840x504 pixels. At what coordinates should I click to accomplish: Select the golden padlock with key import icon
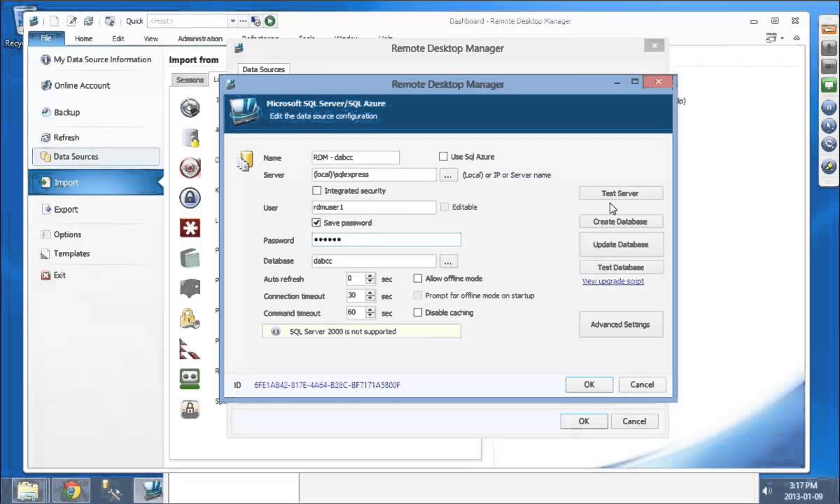coord(190,318)
